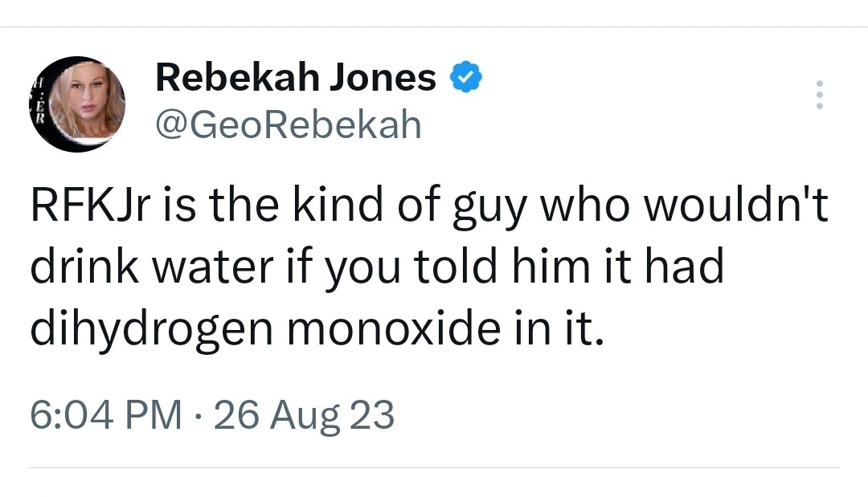Click the word RFKJr in the tweet
Screen dimensions: 868x497
91,205
